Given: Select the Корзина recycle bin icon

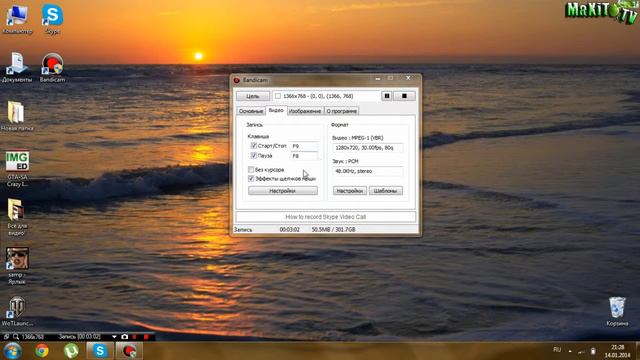Looking at the screenshot, I should pyautogui.click(x=617, y=311).
